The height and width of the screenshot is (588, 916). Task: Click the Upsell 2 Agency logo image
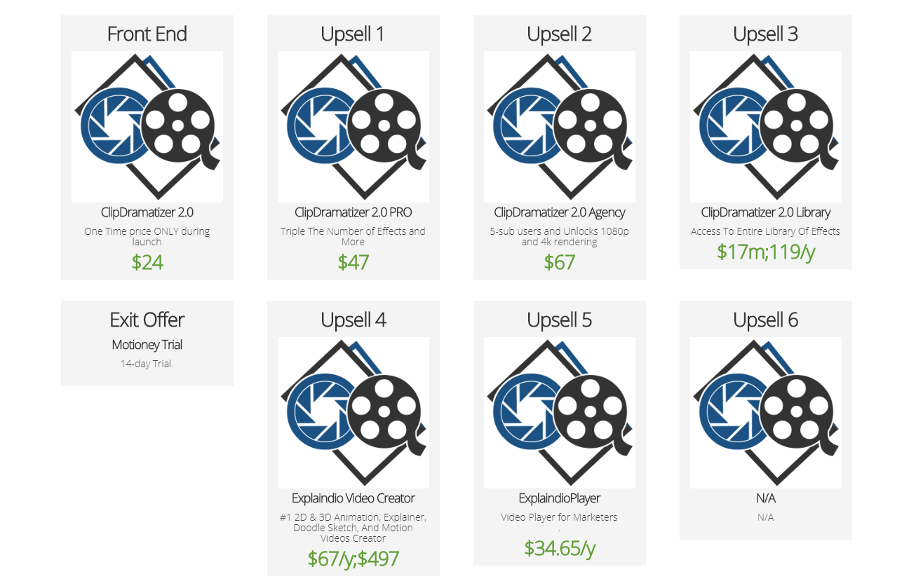tap(560, 127)
